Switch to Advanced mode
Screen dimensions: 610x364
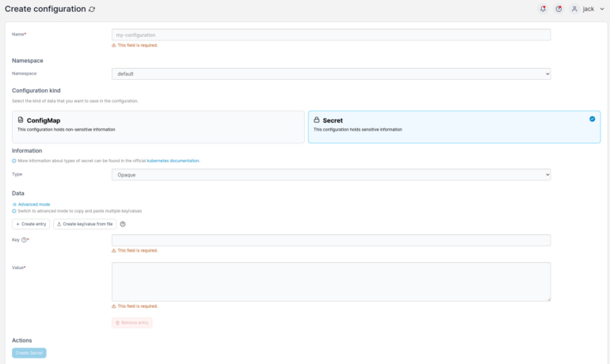point(33,204)
